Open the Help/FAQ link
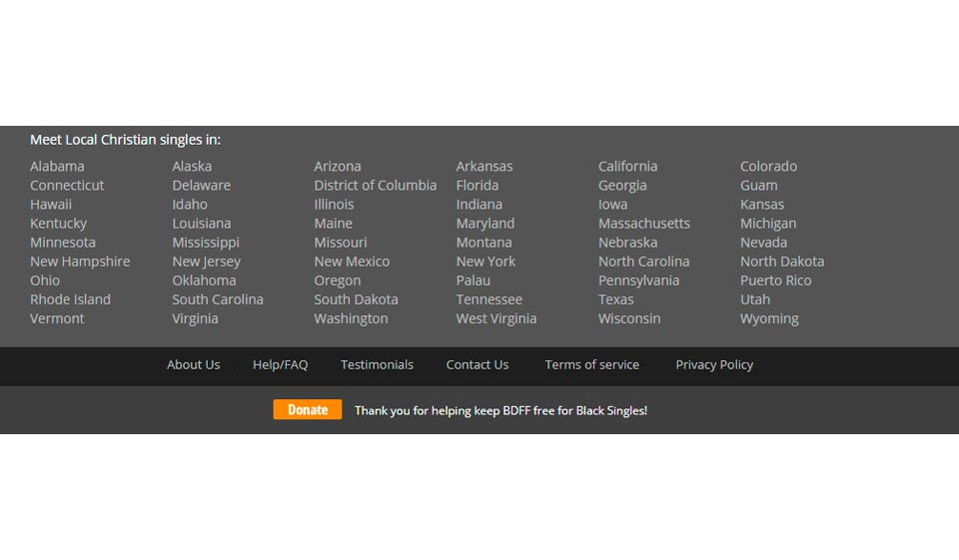This screenshot has width=959, height=560. (280, 365)
